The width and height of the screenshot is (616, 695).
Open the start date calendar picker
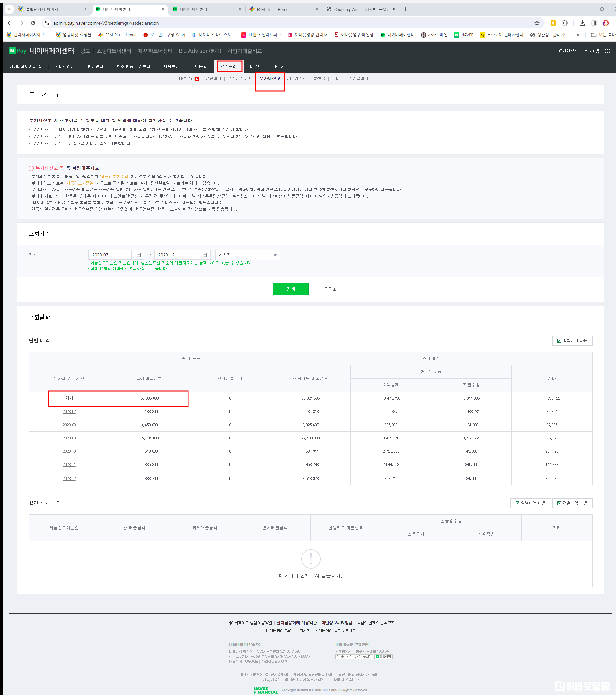tap(138, 255)
